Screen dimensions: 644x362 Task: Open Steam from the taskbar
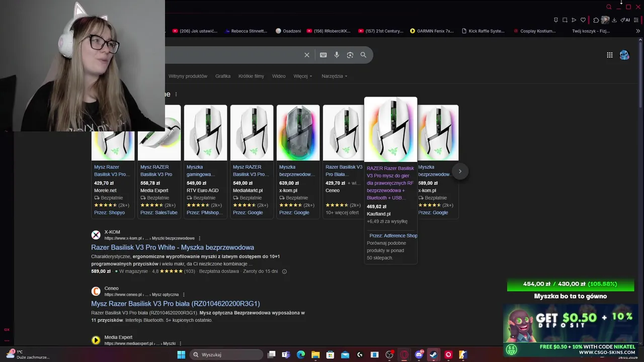click(x=433, y=354)
